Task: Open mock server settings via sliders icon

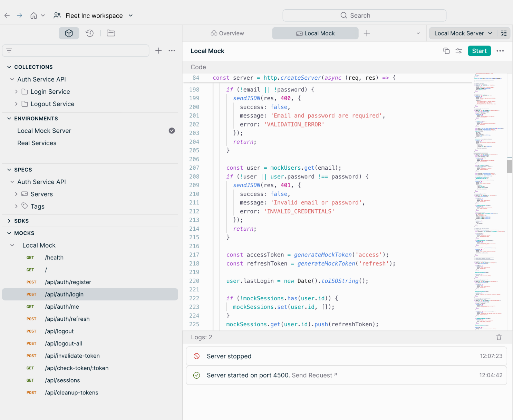Action: 459,51
